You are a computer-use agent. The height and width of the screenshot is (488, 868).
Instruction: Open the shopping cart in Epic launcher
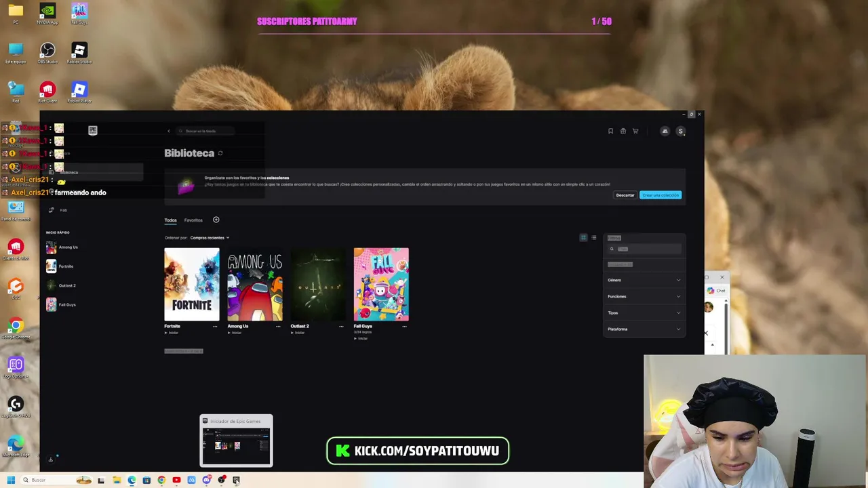(635, 131)
